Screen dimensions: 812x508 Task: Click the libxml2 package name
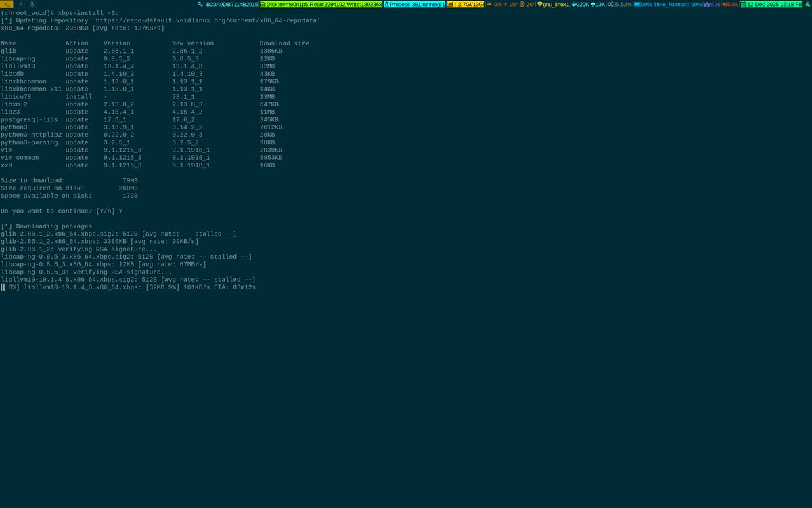click(14, 104)
